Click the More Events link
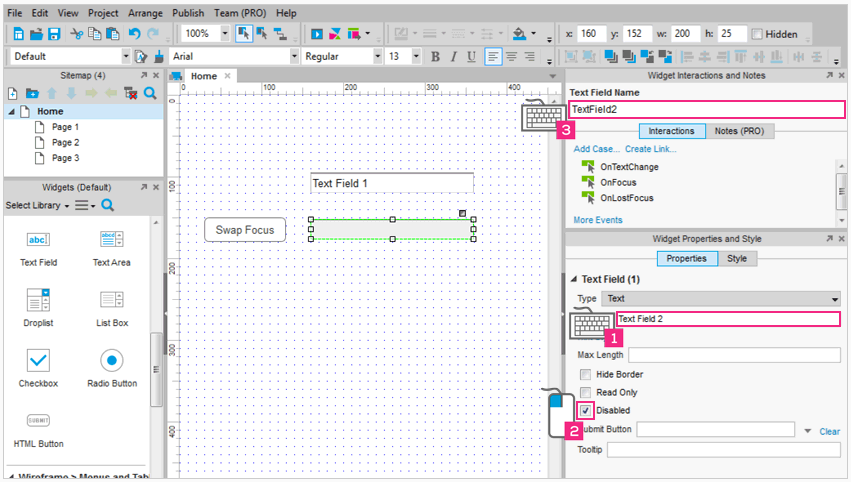The width and height of the screenshot is (851, 482). click(597, 220)
